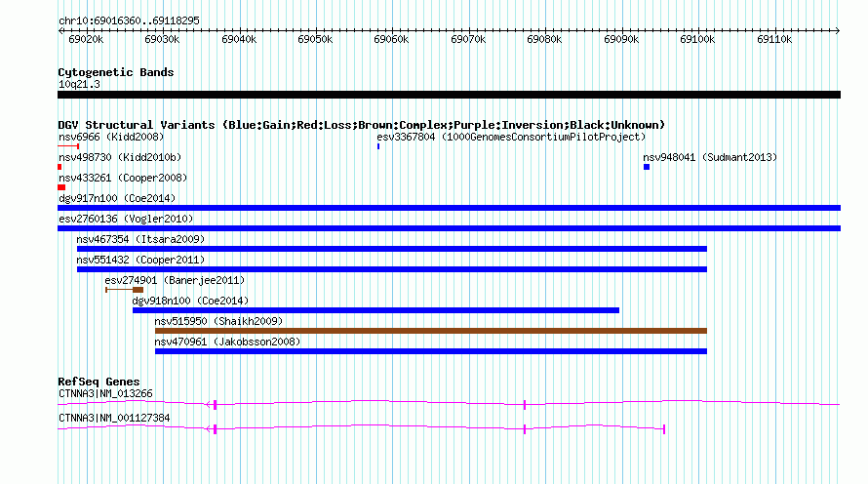The width and height of the screenshot is (868, 484).
Task: Click the dgv918n100 (Coe2014) label
Action: coord(190,301)
